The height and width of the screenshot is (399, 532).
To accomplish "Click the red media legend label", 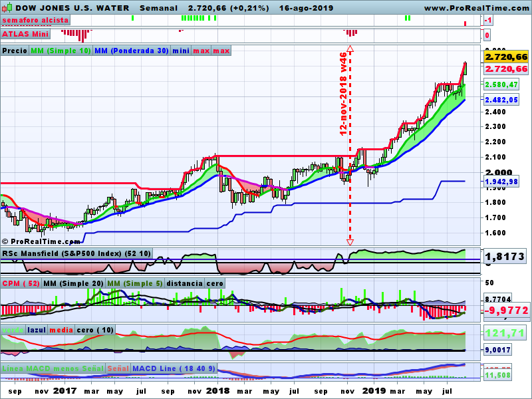I will pos(61,330).
